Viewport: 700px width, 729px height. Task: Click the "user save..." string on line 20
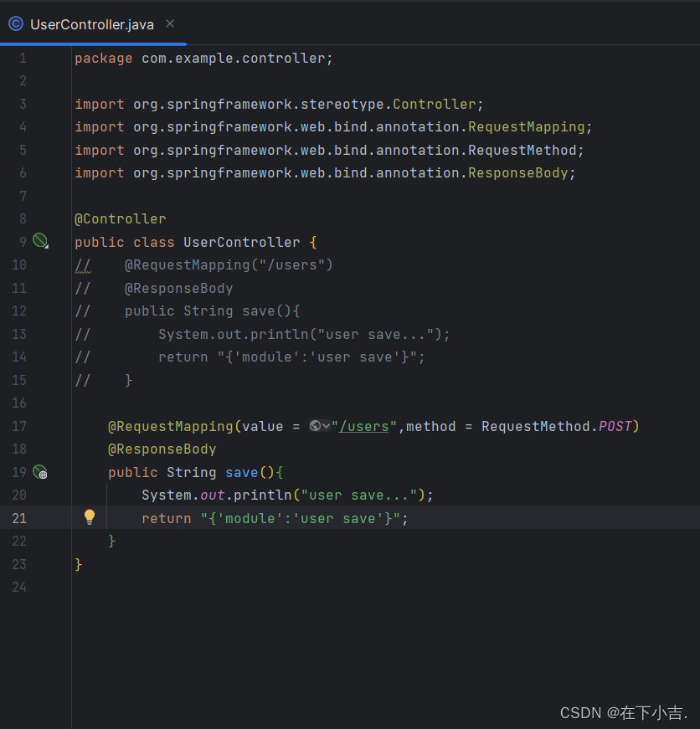359,495
